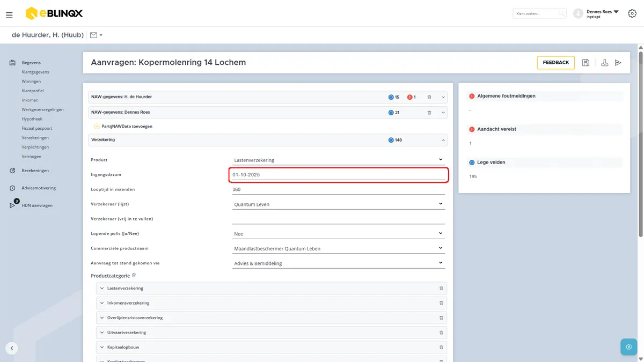Viewport: 644px width, 362px height.
Task: Click the Verzekeraar (vrij in te vullen) field
Action: pyautogui.click(x=339, y=219)
